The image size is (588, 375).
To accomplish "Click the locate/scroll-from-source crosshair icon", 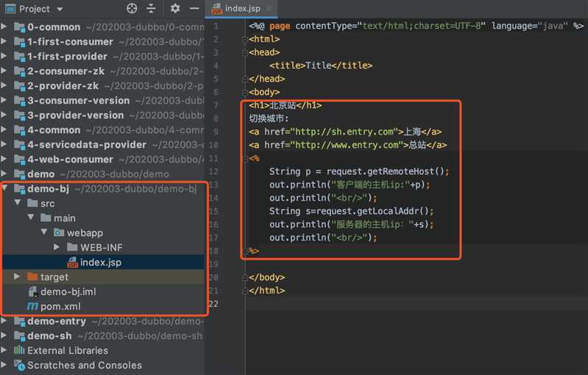I will pos(132,9).
